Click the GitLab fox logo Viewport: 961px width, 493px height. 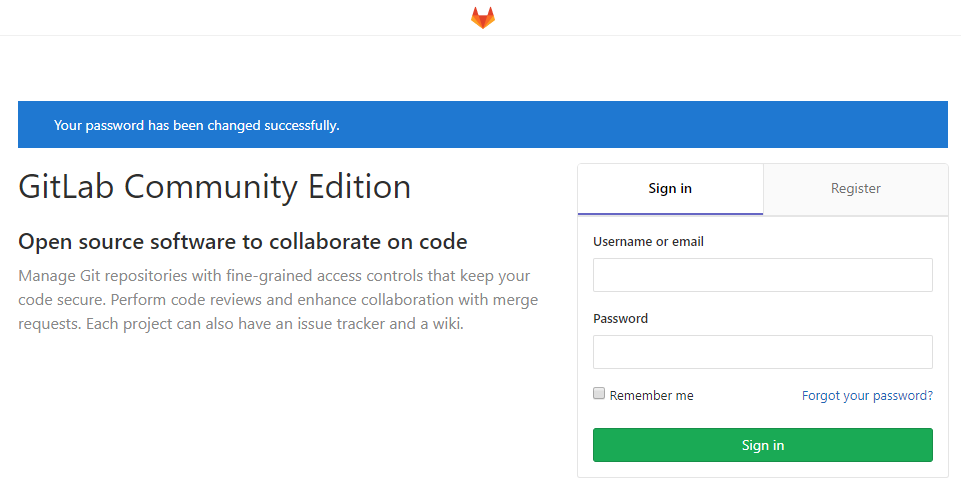pyautogui.click(x=483, y=18)
